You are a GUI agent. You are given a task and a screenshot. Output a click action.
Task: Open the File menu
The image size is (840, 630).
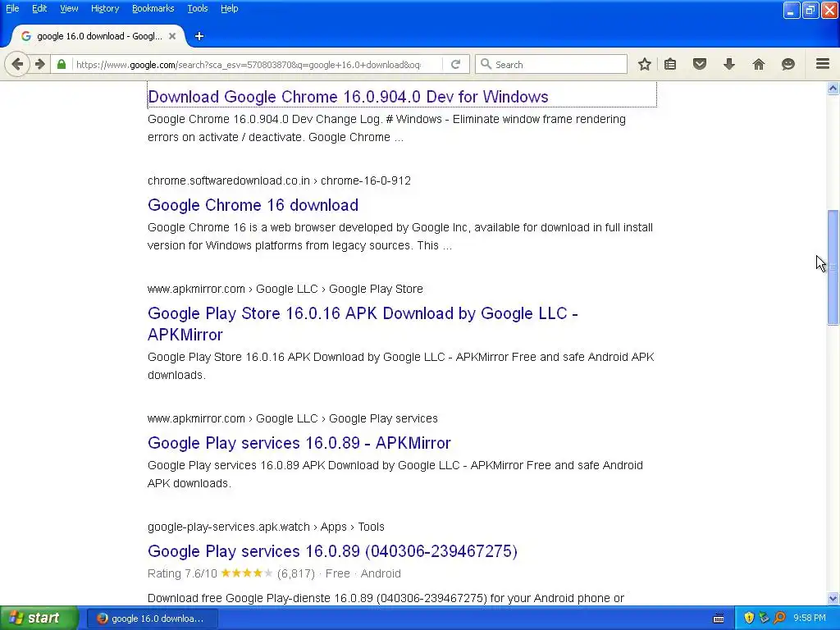(12, 8)
